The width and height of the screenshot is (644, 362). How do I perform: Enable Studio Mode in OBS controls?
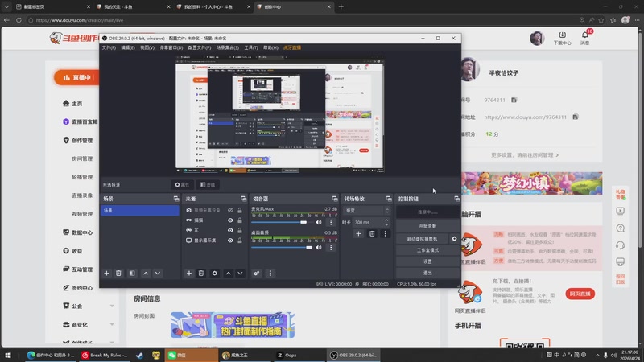[427, 250]
